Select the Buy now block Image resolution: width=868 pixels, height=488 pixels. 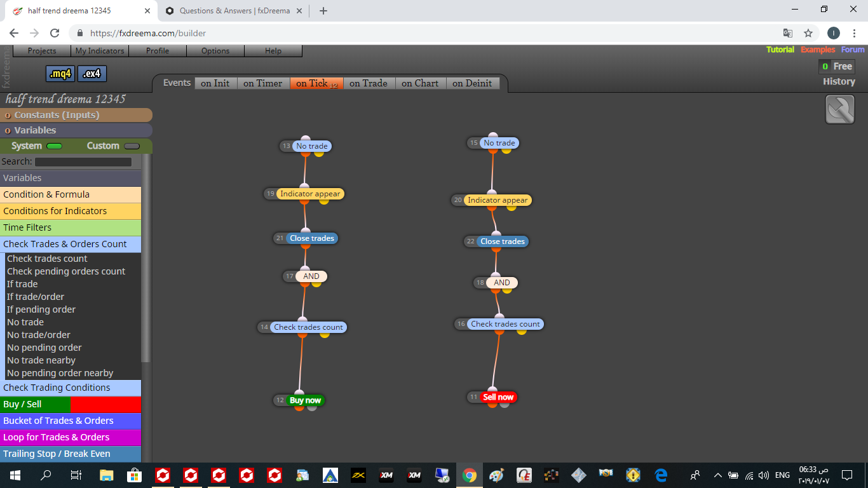tap(305, 400)
